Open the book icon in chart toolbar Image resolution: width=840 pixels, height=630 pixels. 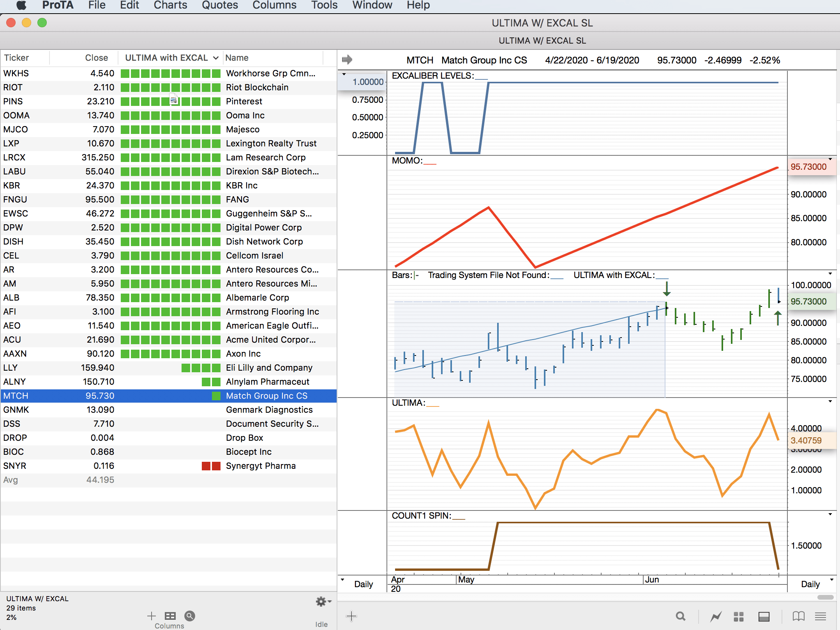click(798, 616)
